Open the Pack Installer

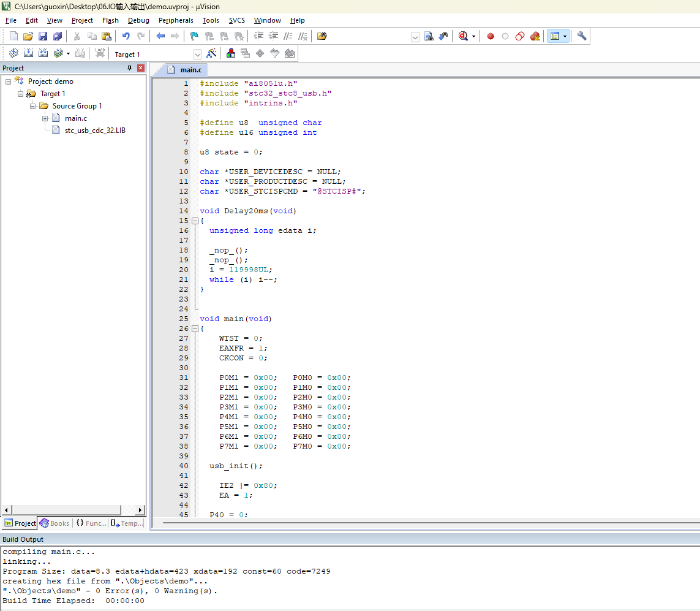pyautogui.click(x=290, y=53)
